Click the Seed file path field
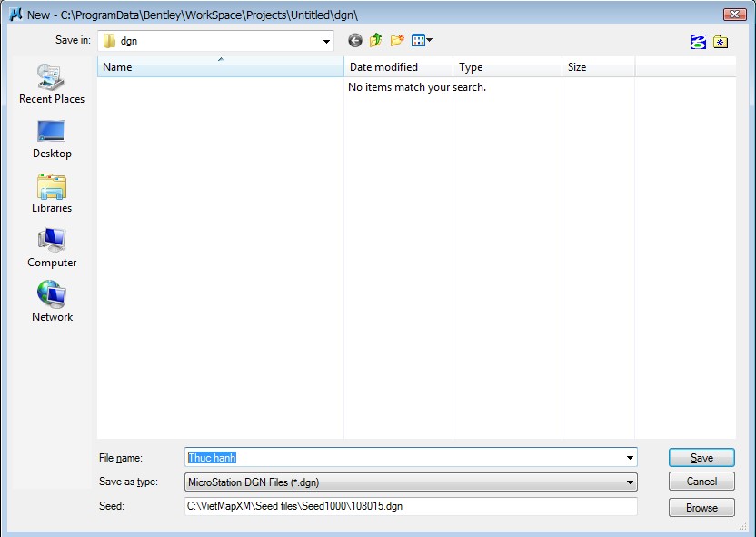The image size is (756, 537). pos(411,506)
